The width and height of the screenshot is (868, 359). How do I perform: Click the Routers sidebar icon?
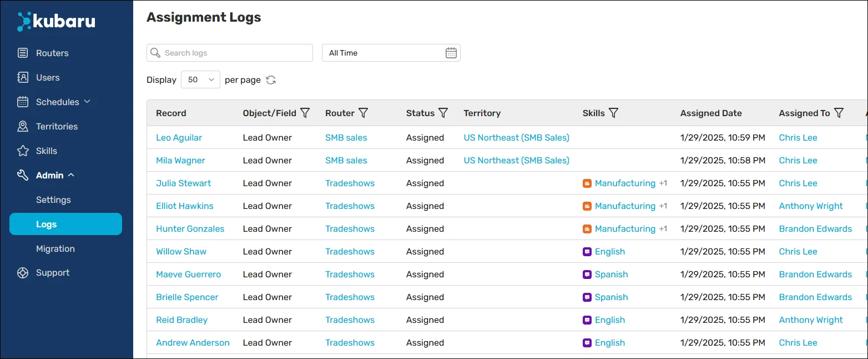(23, 53)
